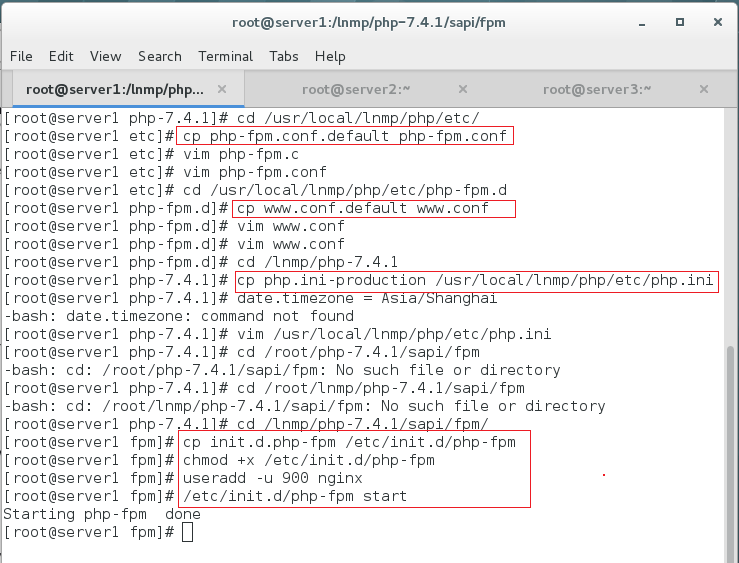Click 'vim php-fpm.c' command text

click(x=240, y=154)
